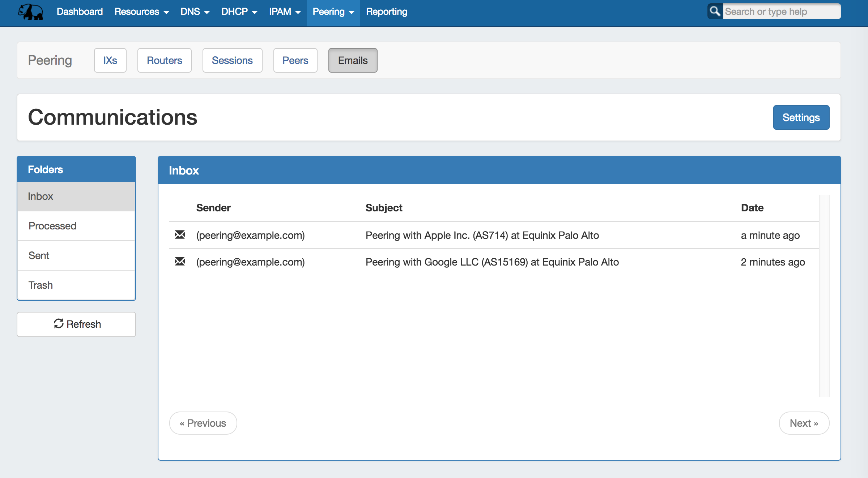Click envelope icon for Google LLC email
Screen dimensions: 868x478
tap(180, 262)
